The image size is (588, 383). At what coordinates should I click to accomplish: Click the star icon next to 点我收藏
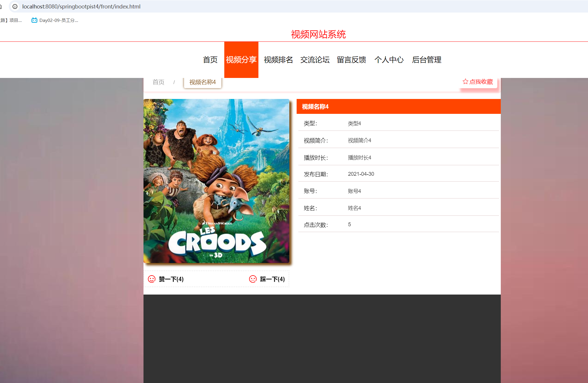tap(465, 82)
